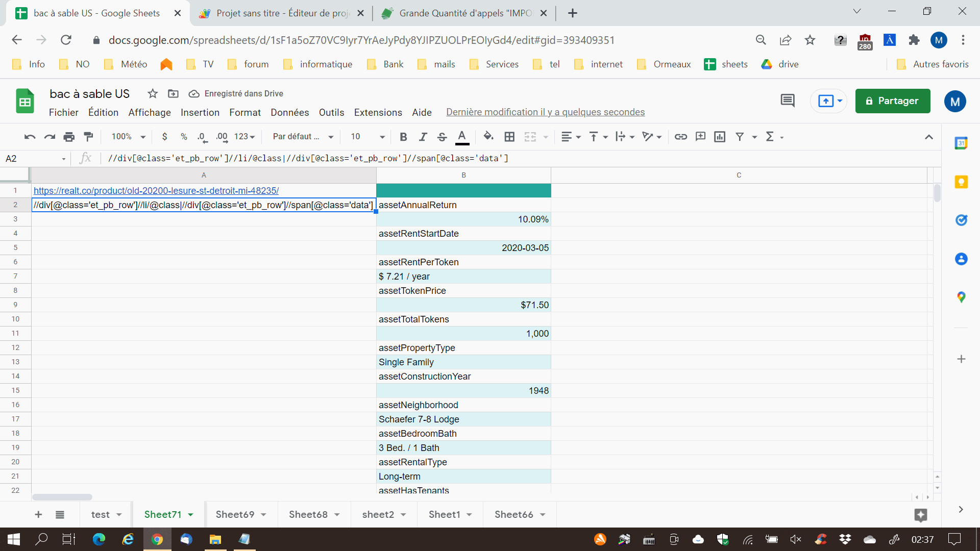This screenshot has width=980, height=551.
Task: Open the Données menu
Action: 289,112
